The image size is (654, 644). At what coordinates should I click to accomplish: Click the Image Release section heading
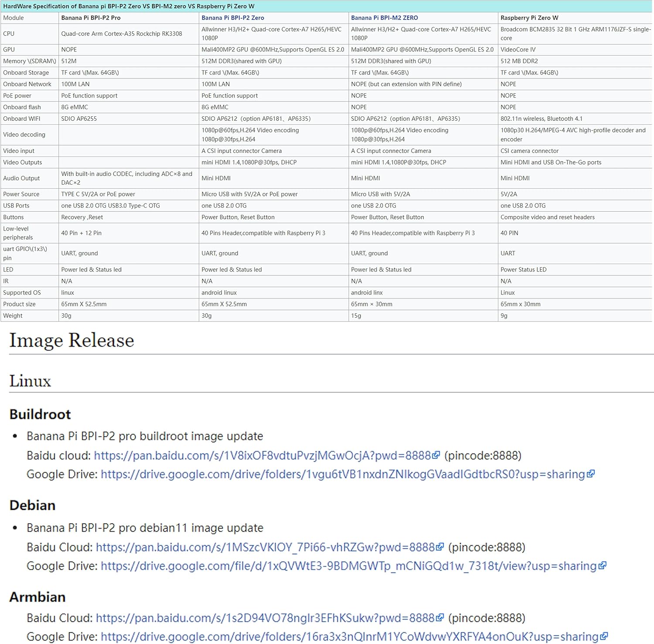(72, 340)
